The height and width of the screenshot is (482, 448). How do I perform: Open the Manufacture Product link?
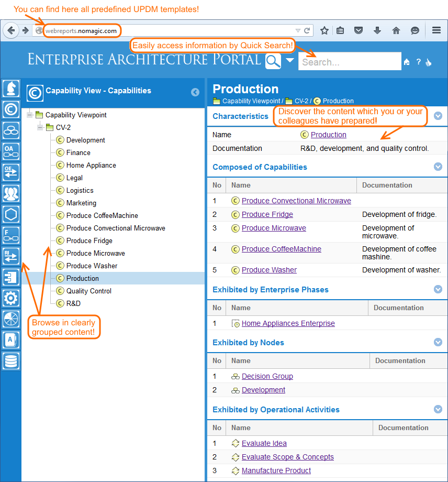click(x=276, y=470)
